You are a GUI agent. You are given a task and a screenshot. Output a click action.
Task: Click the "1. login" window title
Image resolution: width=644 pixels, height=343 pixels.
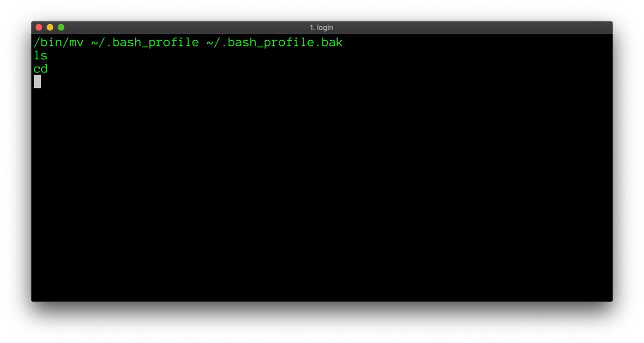coord(321,28)
